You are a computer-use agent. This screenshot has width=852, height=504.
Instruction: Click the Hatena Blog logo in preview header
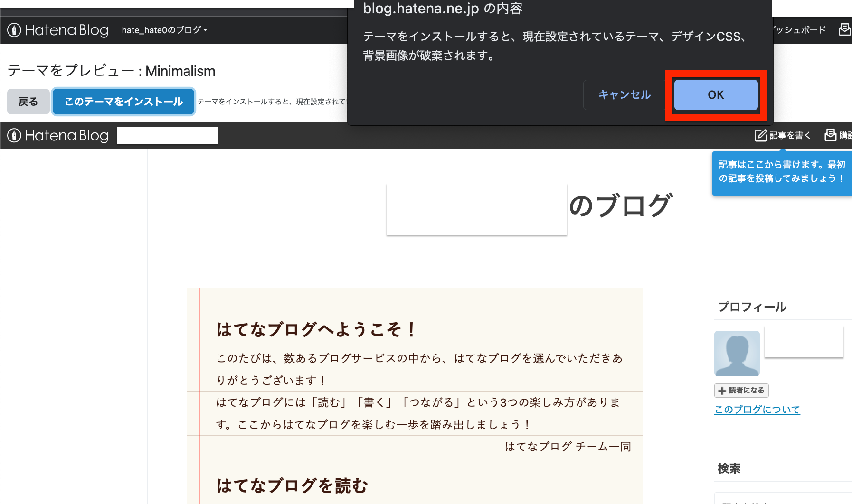[58, 135]
